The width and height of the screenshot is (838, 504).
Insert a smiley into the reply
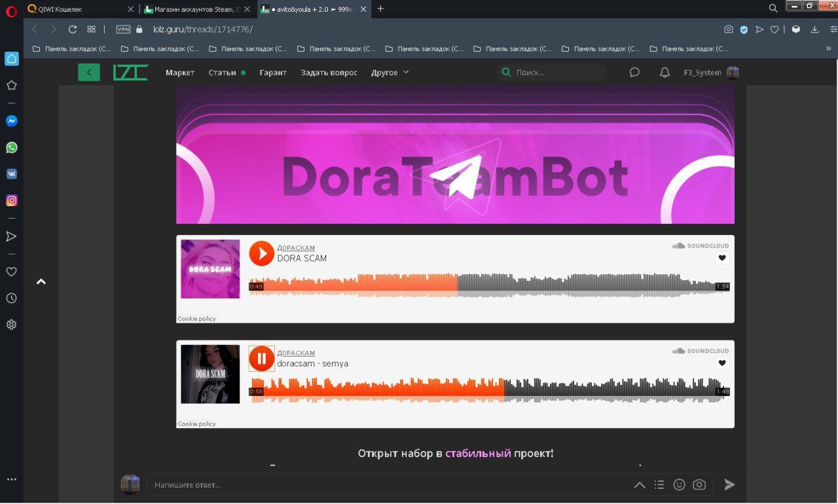pos(680,484)
